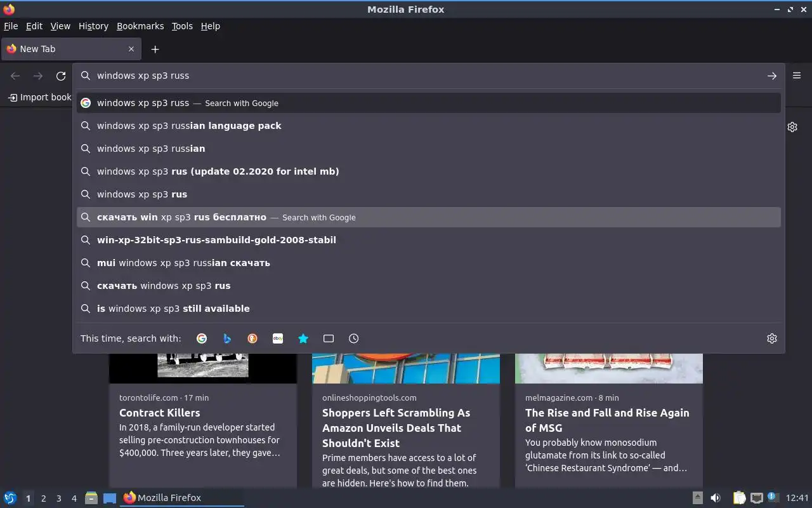The width and height of the screenshot is (812, 508).
Task: Choose suggestion 'is windows xp sp3 still available'
Action: 429,309
